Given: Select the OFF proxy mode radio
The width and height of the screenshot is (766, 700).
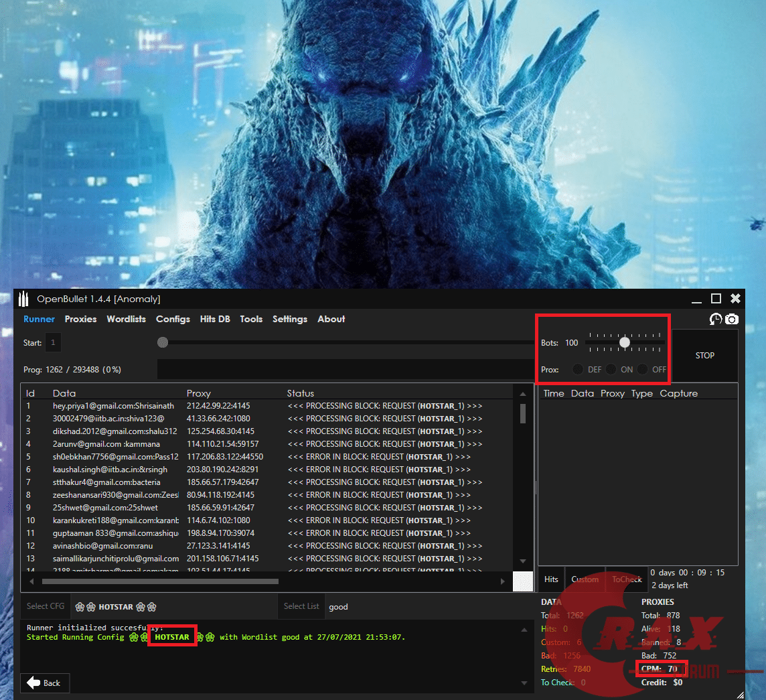Looking at the screenshot, I should (642, 369).
